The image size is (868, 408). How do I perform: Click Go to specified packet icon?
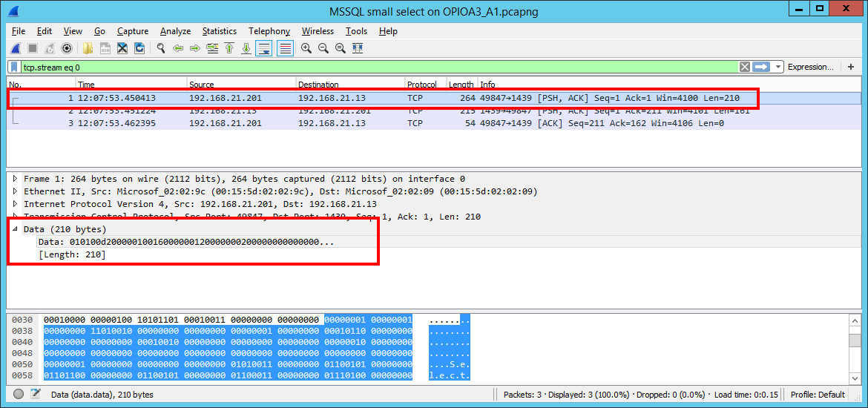[x=212, y=48]
